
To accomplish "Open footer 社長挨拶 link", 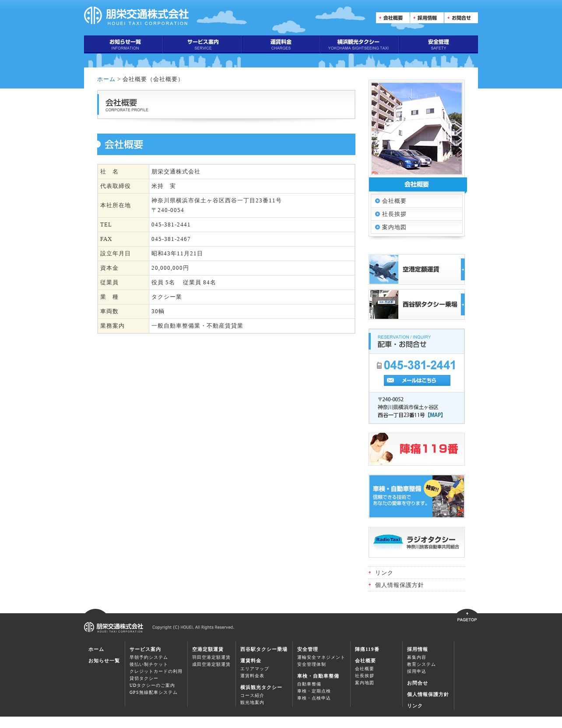I will coord(365,676).
